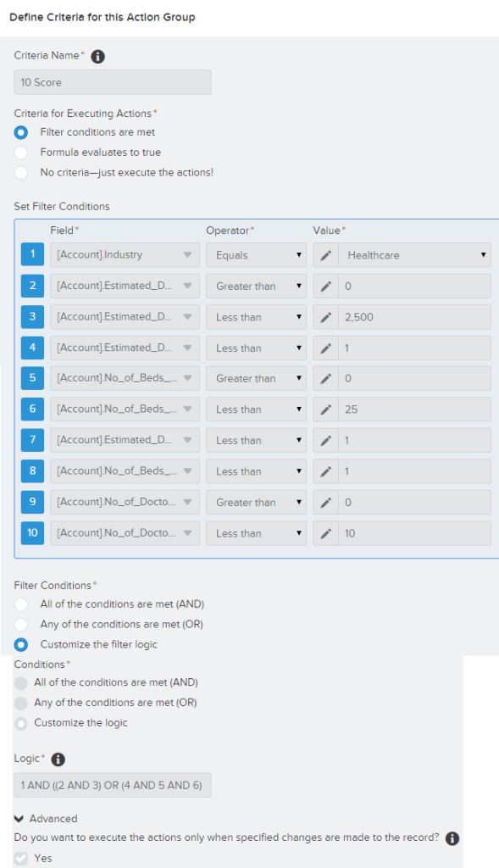
Task: Collapse the Advanced section
Action: (46, 818)
